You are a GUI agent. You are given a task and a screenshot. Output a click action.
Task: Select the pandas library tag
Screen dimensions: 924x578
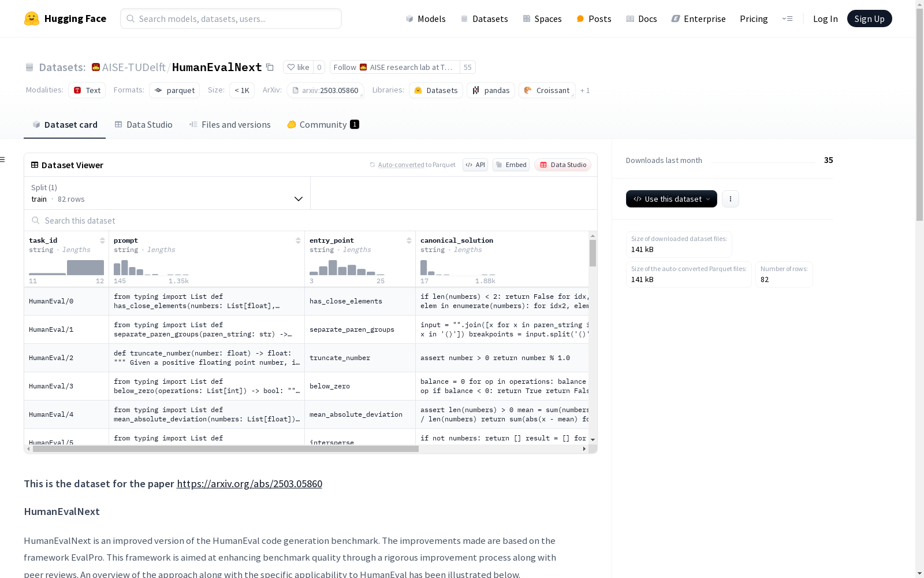491,90
